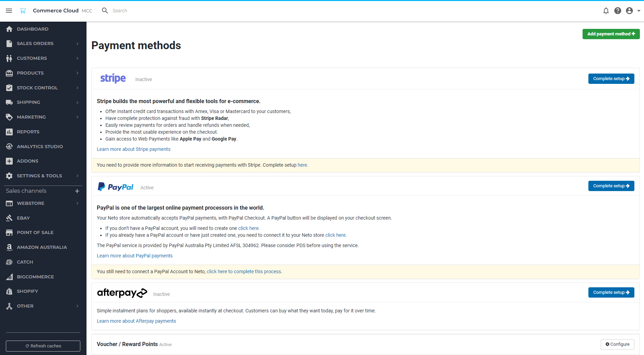Click Add payment method button
The image size is (644, 355).
click(611, 34)
